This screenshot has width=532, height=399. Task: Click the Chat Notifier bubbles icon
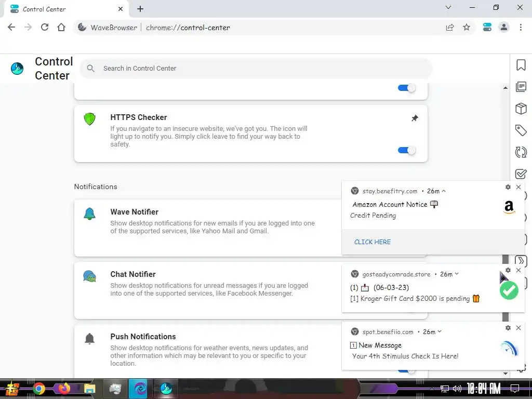pyautogui.click(x=89, y=276)
